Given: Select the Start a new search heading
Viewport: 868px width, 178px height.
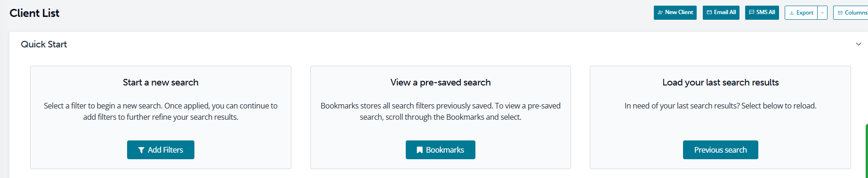Looking at the screenshot, I should tap(161, 82).
